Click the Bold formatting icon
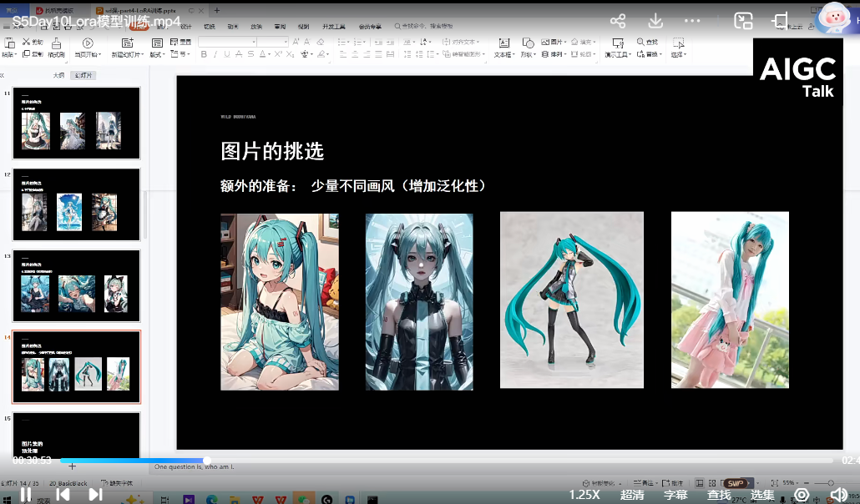860x504 pixels. click(x=204, y=54)
